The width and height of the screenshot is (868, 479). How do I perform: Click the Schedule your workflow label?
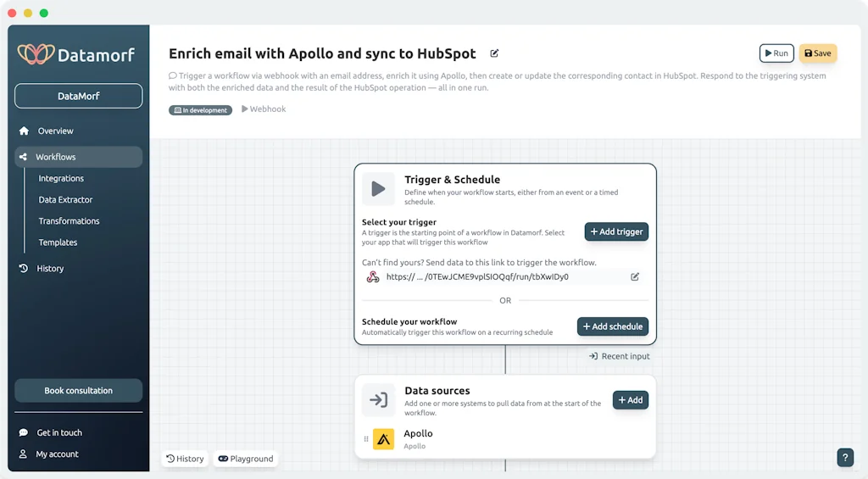coord(409,321)
